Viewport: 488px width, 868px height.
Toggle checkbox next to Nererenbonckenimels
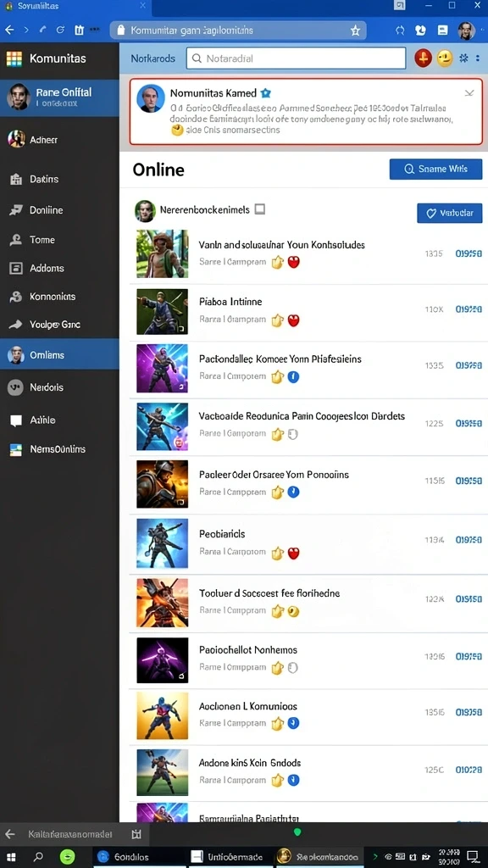[259, 209]
